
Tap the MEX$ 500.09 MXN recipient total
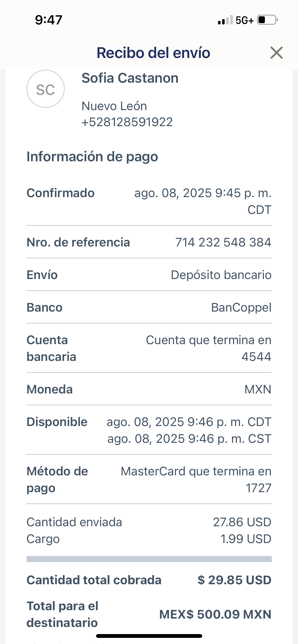[x=215, y=614]
